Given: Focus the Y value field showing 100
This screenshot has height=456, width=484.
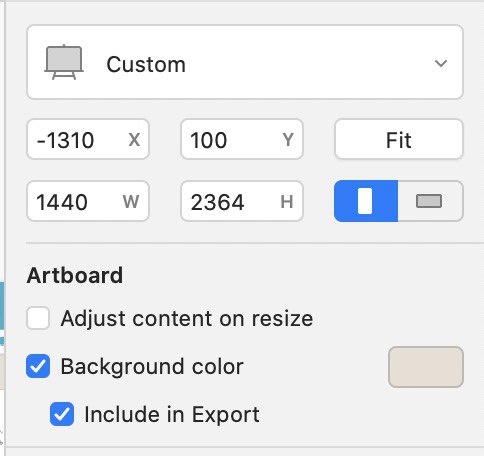Looking at the screenshot, I should pos(242,139).
